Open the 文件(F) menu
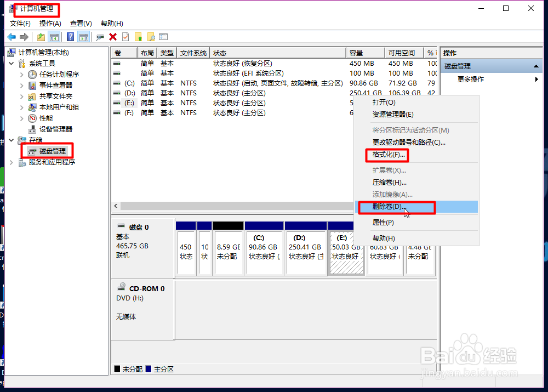 click(20, 24)
